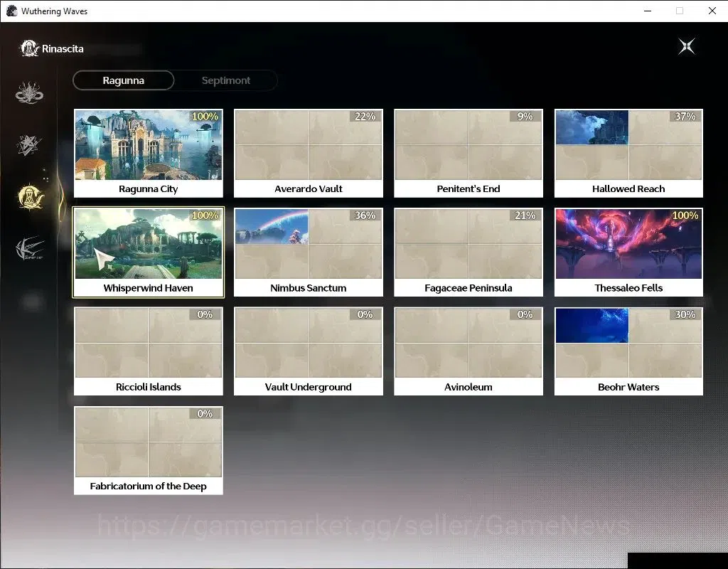Click the 36% badge on Nimbus Sanctum

(x=365, y=215)
